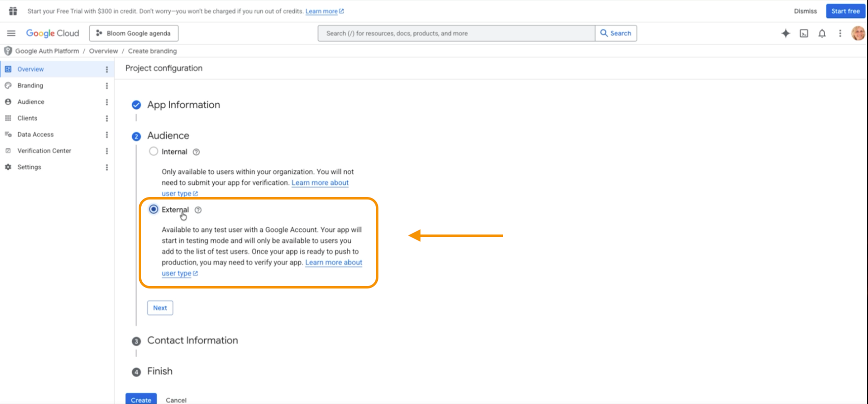Open the user account avatar
The image size is (868, 404).
pyautogui.click(x=858, y=33)
